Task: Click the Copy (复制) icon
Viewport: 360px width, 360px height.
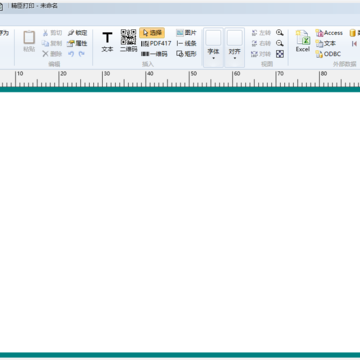Action: [45, 43]
